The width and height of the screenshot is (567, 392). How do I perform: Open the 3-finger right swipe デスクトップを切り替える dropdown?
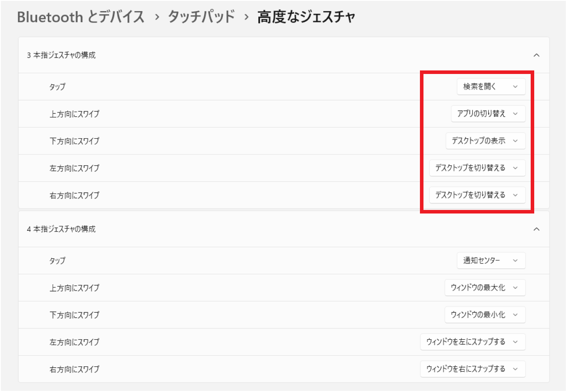(x=477, y=195)
